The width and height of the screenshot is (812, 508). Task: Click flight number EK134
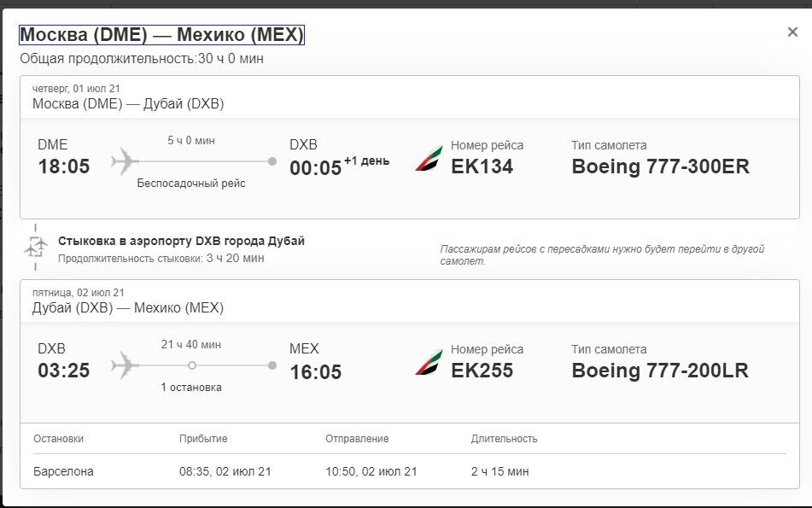coord(482,166)
